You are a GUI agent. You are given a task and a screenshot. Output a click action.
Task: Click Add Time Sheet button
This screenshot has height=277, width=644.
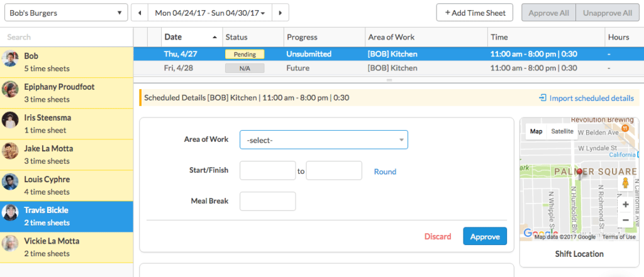pos(475,13)
